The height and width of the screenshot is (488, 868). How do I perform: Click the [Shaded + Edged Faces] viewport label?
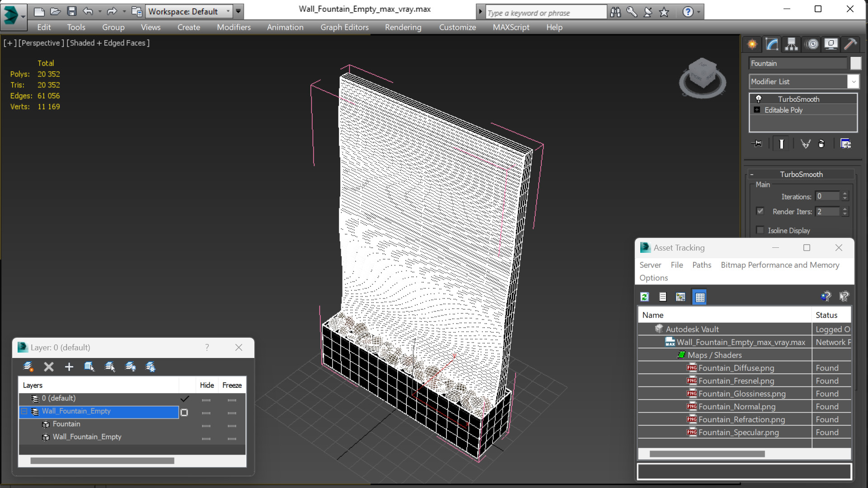(108, 43)
